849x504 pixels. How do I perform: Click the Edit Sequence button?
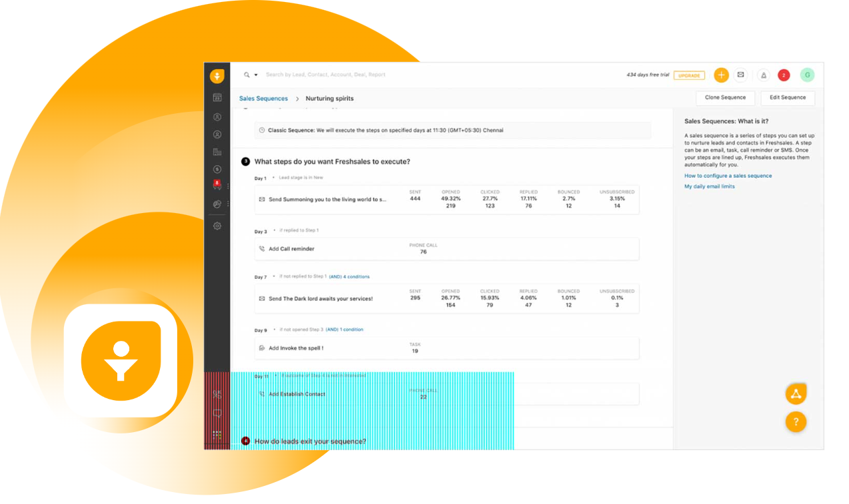[788, 98]
